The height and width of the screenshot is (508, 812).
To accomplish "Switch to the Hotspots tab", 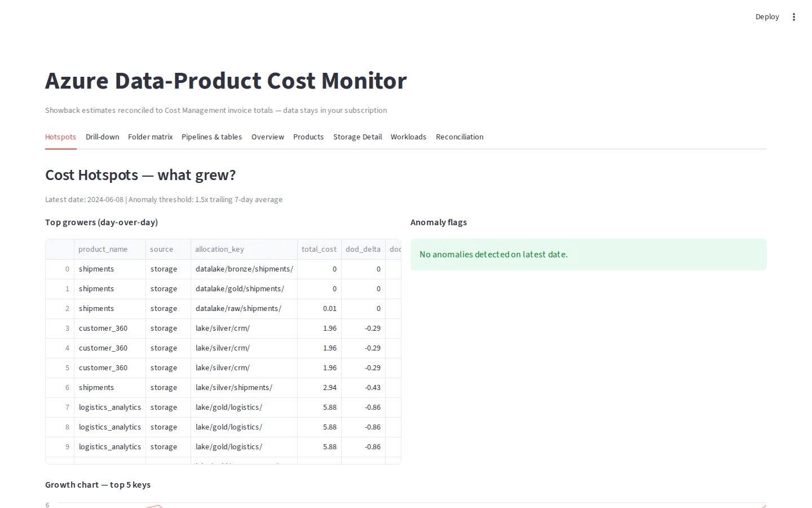I will pyautogui.click(x=60, y=137).
